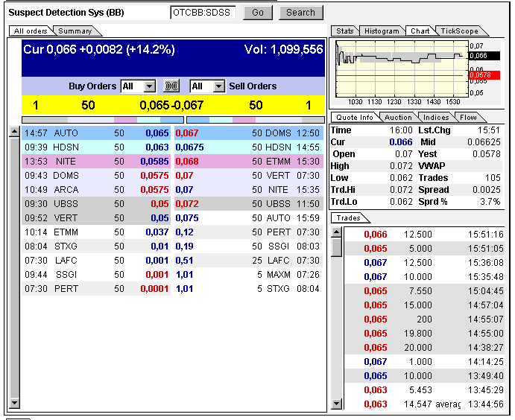Click the Search button
This screenshot has width=515, height=420.
click(x=300, y=13)
